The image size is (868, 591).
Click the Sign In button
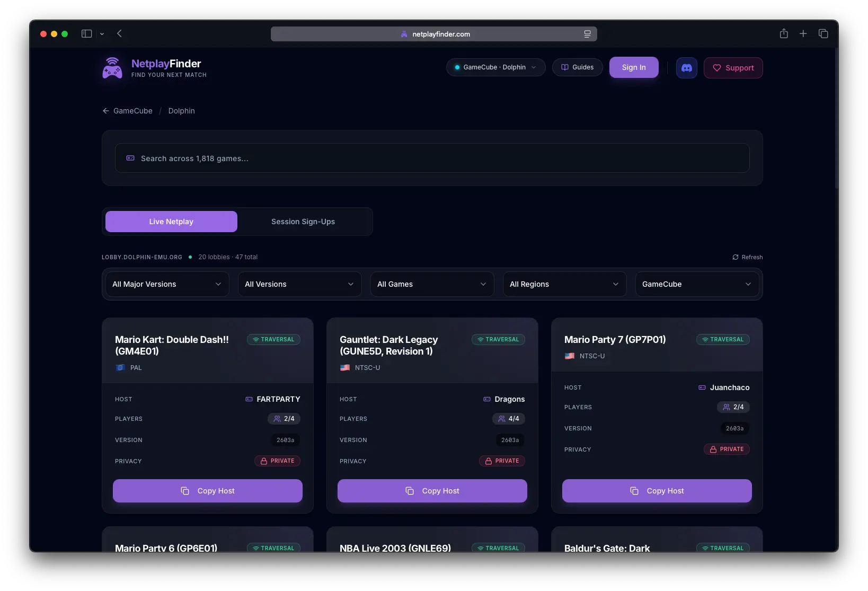(x=634, y=67)
